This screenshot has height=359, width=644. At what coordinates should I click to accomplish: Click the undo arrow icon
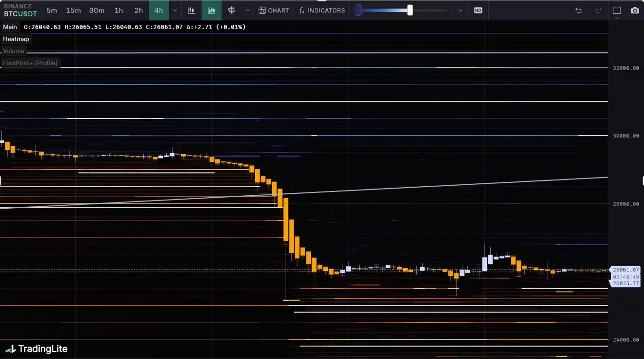578,10
